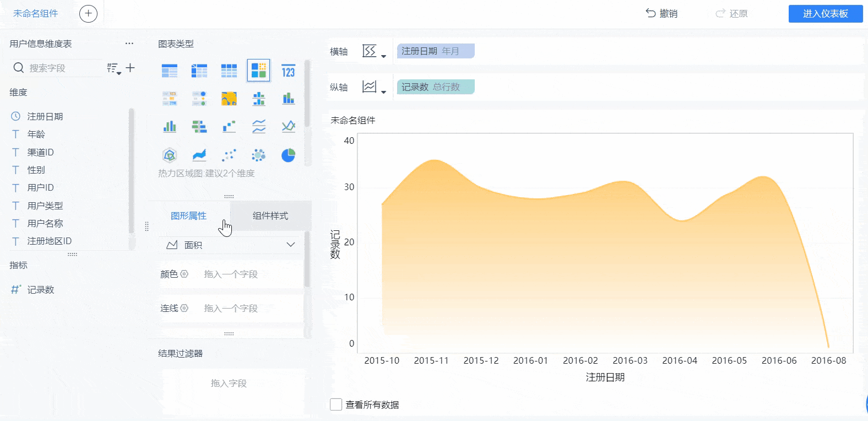Click the 结果过滤器 拖入字段 drop zone
The image size is (868, 421).
coord(229,383)
